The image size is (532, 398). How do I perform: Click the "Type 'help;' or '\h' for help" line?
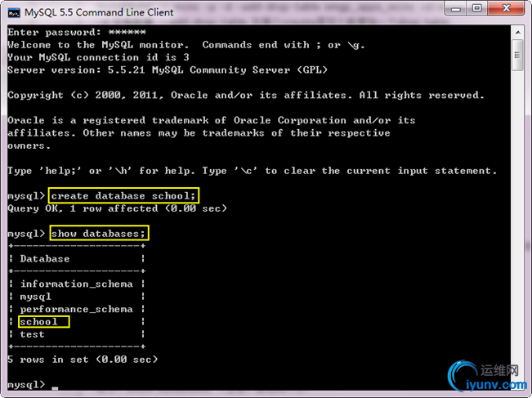coord(253,171)
